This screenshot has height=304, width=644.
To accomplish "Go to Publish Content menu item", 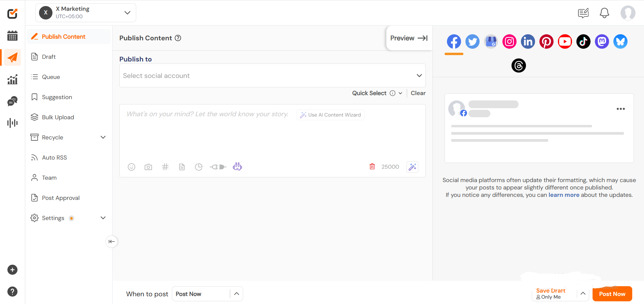I will (x=69, y=37).
